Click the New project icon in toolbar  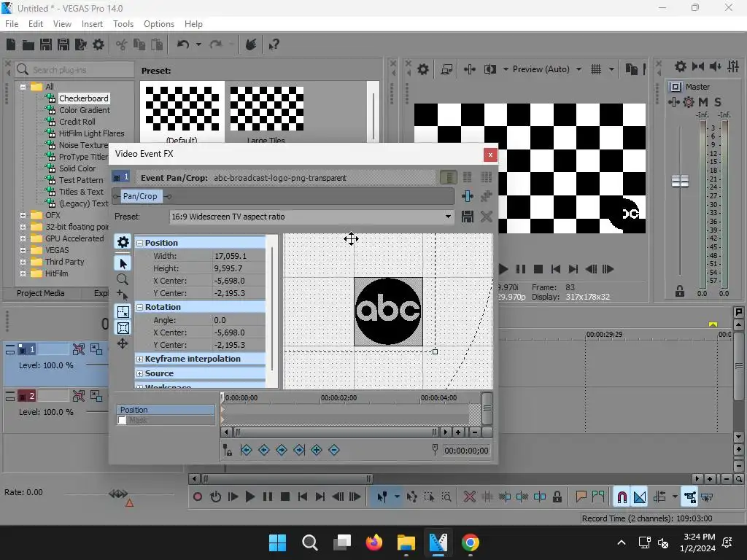click(x=11, y=44)
